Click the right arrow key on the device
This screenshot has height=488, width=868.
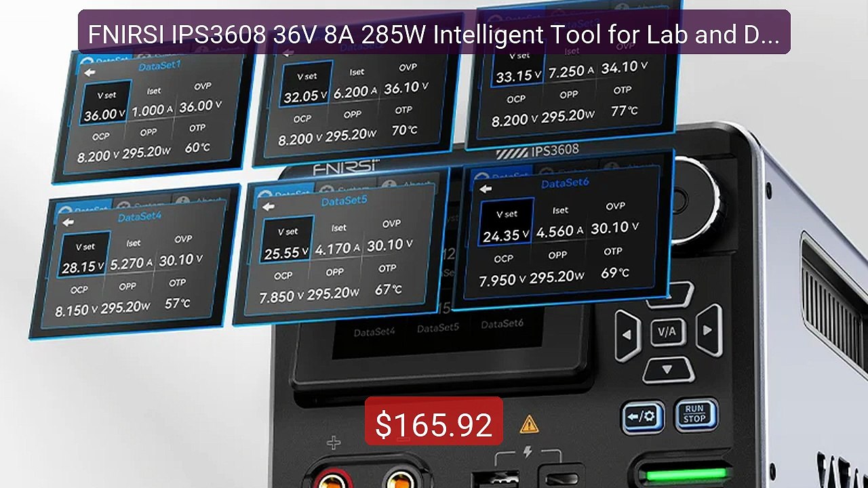coord(708,331)
